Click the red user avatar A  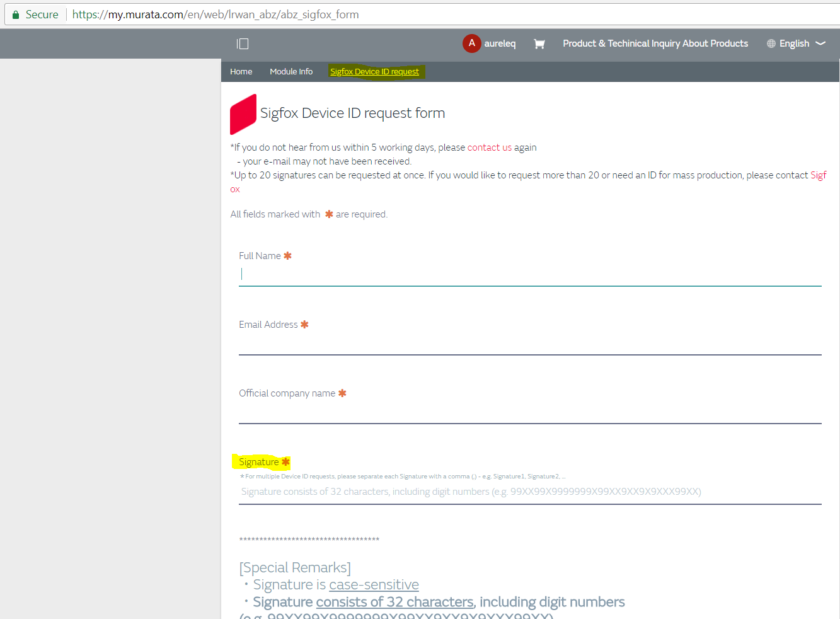pos(471,43)
